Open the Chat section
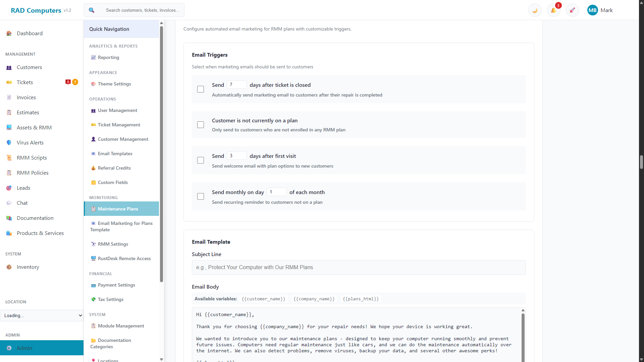This screenshot has width=644, height=362. point(22,203)
